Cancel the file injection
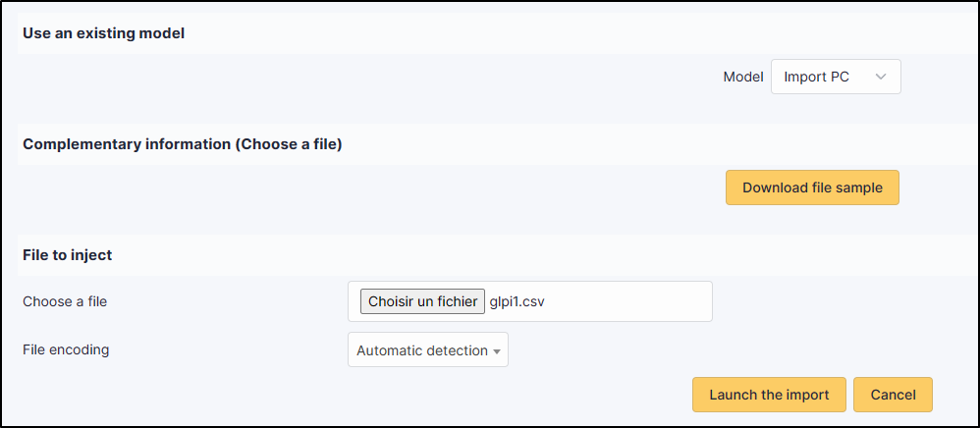Image resolution: width=980 pixels, height=428 pixels. tap(893, 395)
